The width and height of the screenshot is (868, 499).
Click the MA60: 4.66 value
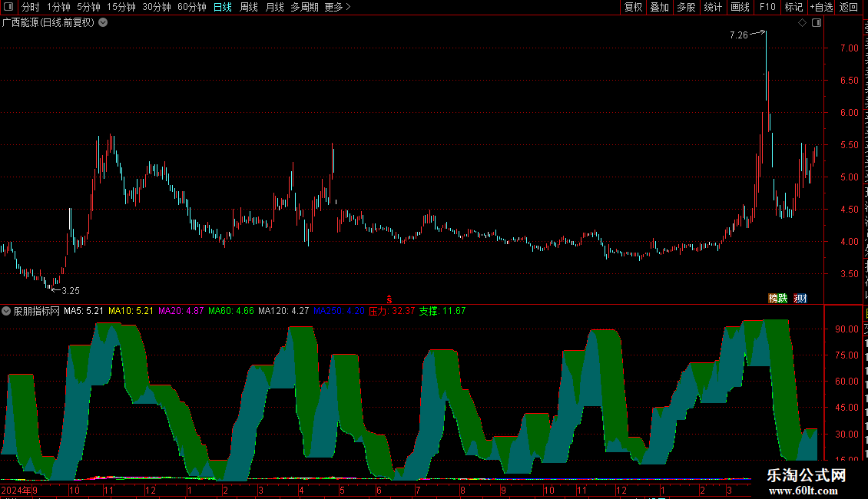(x=231, y=311)
